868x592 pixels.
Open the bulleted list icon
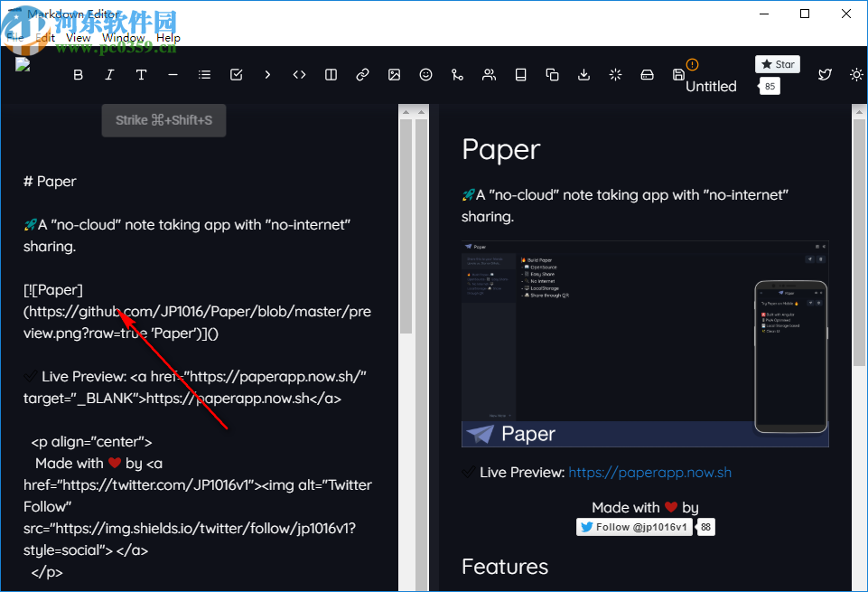pyautogui.click(x=204, y=74)
